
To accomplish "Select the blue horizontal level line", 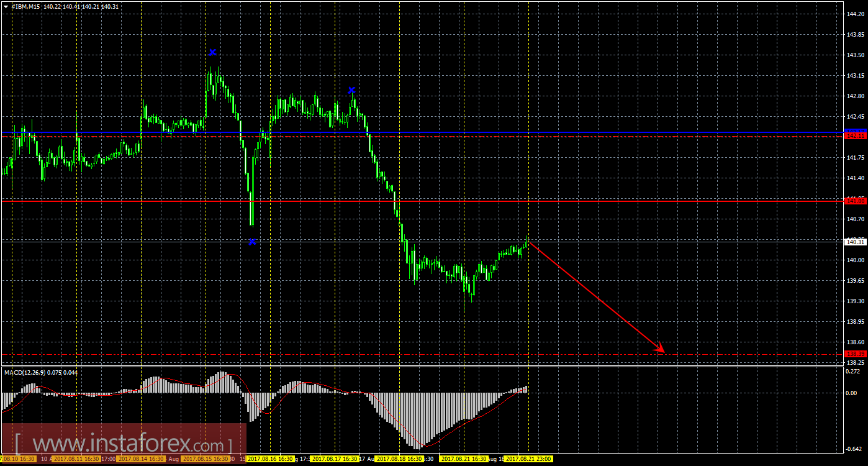I will 422,132.
